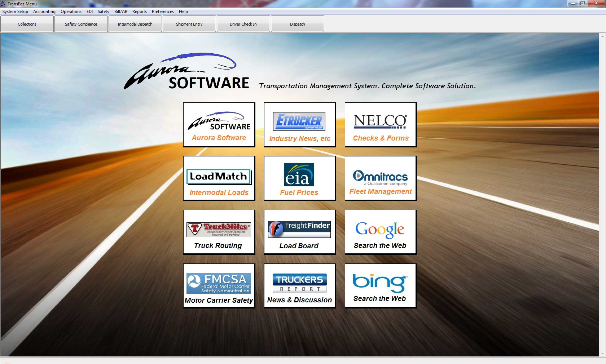Viewport: 606px width, 364px height.
Task: Click the vertical scrollbar down arrow
Action: click(x=602, y=354)
